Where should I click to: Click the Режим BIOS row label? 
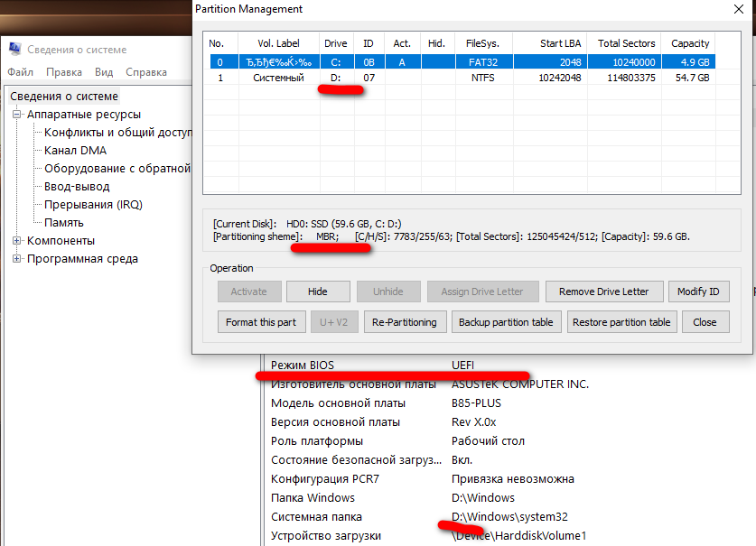click(x=303, y=366)
